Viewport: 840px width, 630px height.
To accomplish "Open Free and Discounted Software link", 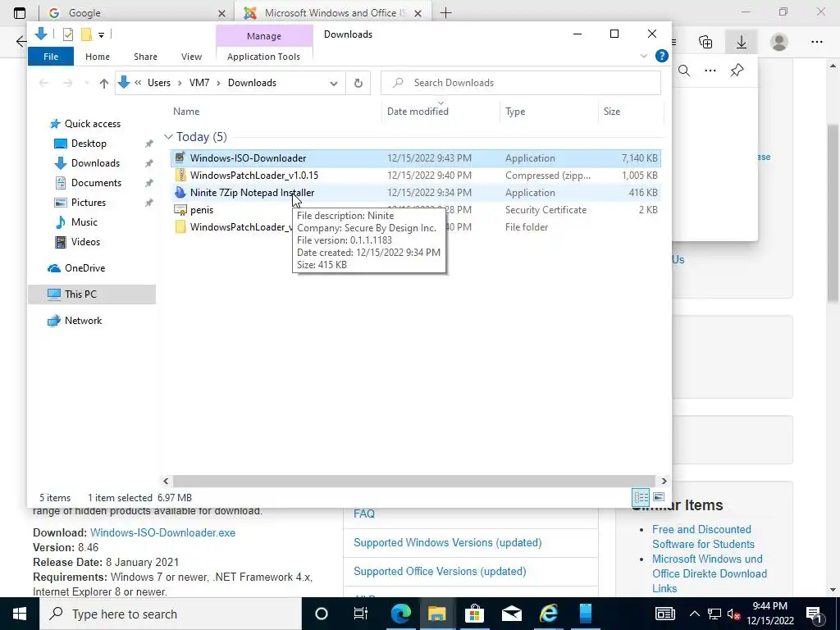I will pos(703,536).
